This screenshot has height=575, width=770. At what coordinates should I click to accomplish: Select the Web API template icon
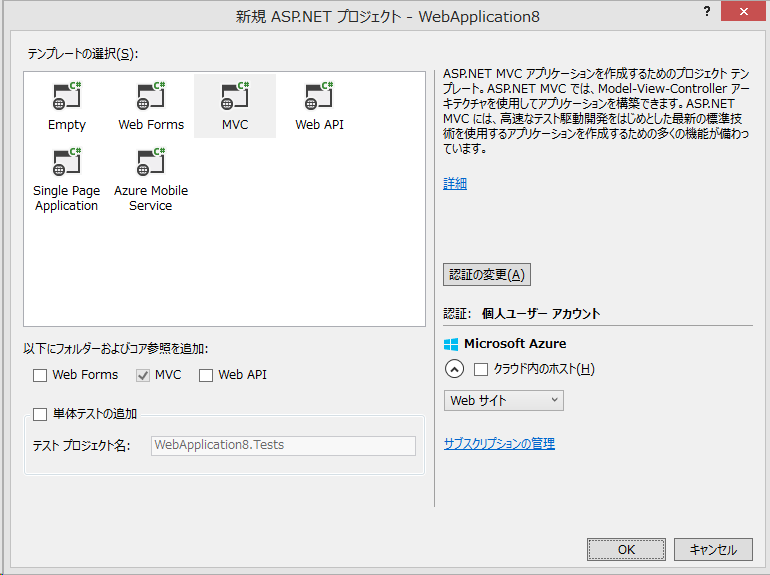coord(319,96)
